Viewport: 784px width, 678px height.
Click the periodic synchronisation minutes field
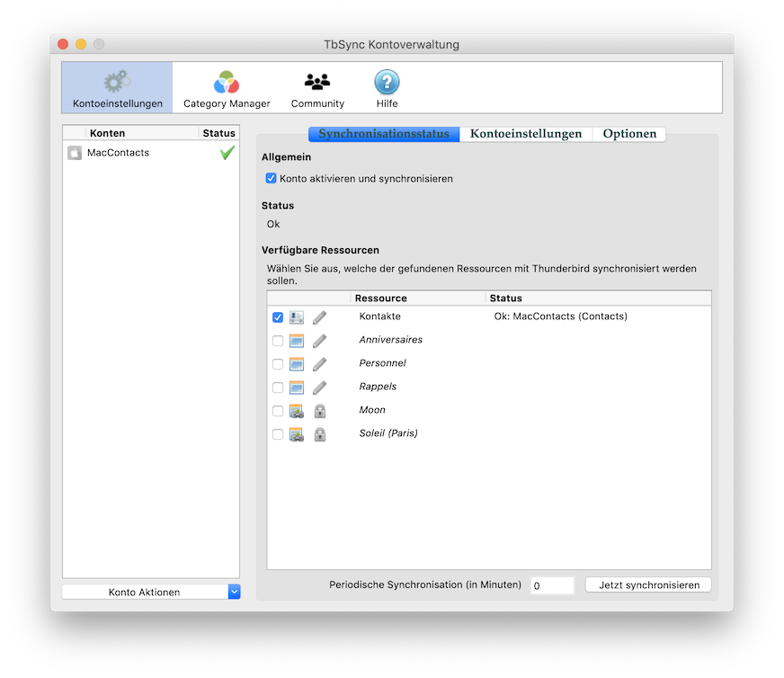(552, 585)
